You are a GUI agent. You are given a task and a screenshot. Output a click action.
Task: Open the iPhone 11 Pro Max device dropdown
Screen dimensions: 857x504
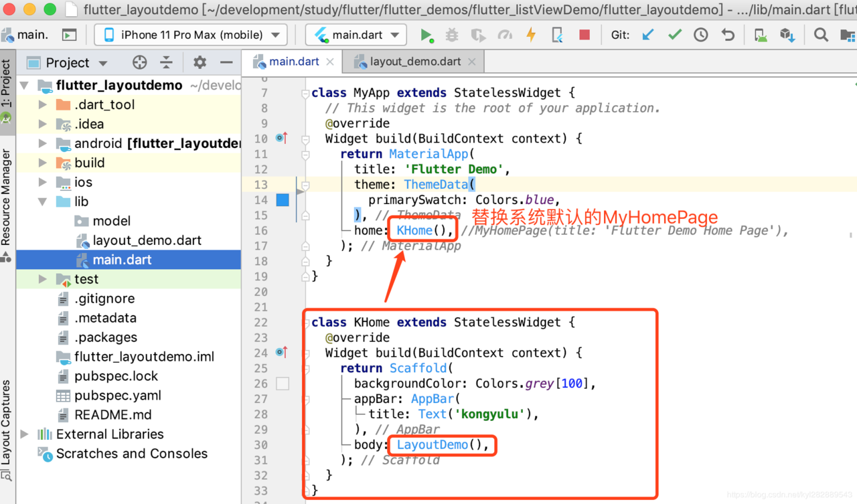tap(191, 35)
